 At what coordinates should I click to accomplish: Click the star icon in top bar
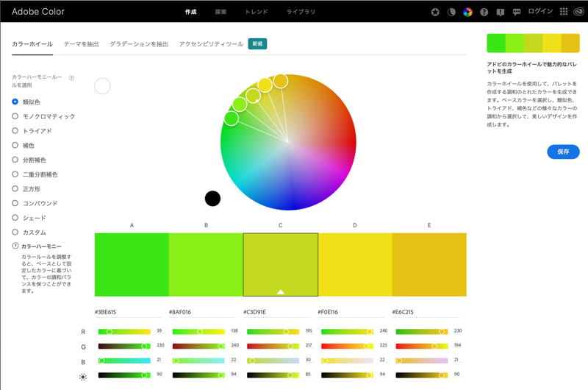[435, 13]
